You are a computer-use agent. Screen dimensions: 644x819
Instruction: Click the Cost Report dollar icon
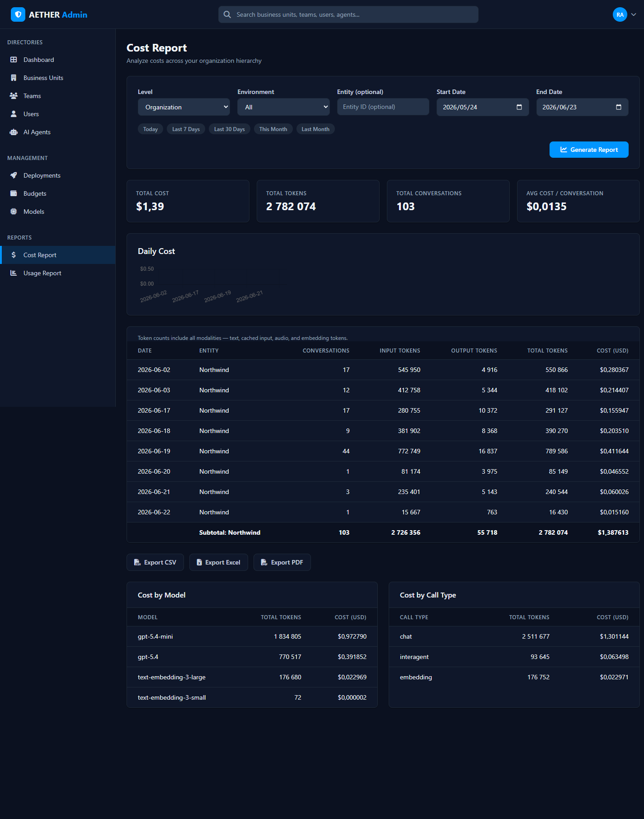tap(14, 255)
